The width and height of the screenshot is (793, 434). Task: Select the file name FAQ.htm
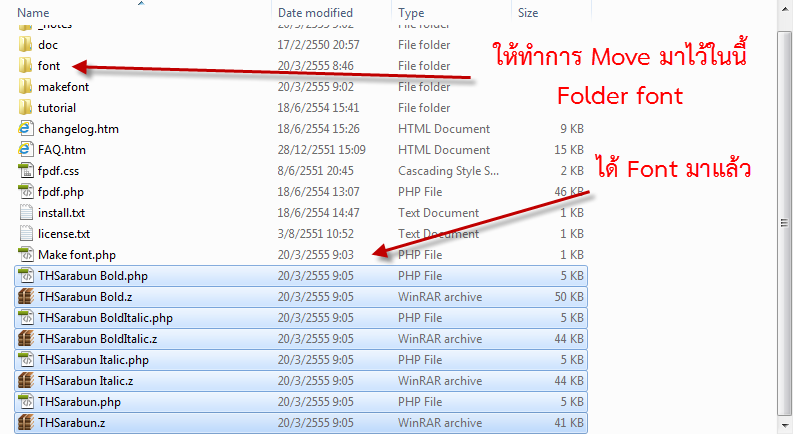coord(62,150)
